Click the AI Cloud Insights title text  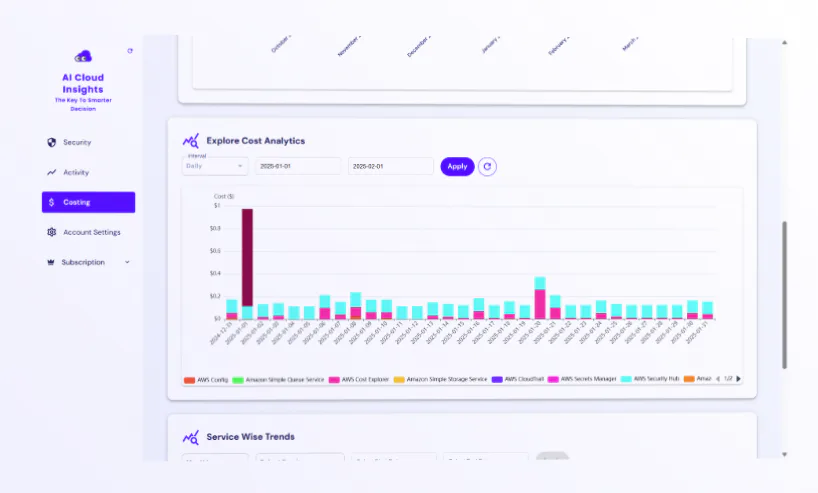tap(83, 83)
